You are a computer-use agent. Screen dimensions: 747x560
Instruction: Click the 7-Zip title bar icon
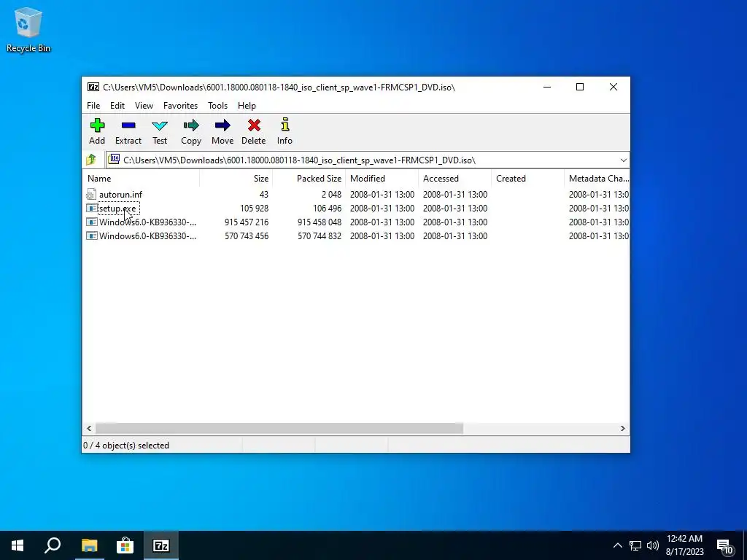point(93,87)
